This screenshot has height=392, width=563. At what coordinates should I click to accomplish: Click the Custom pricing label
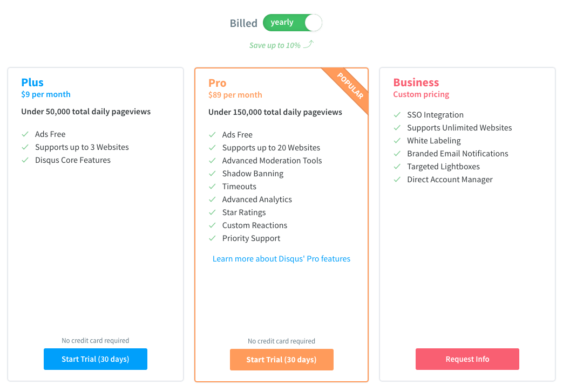pyautogui.click(x=421, y=94)
